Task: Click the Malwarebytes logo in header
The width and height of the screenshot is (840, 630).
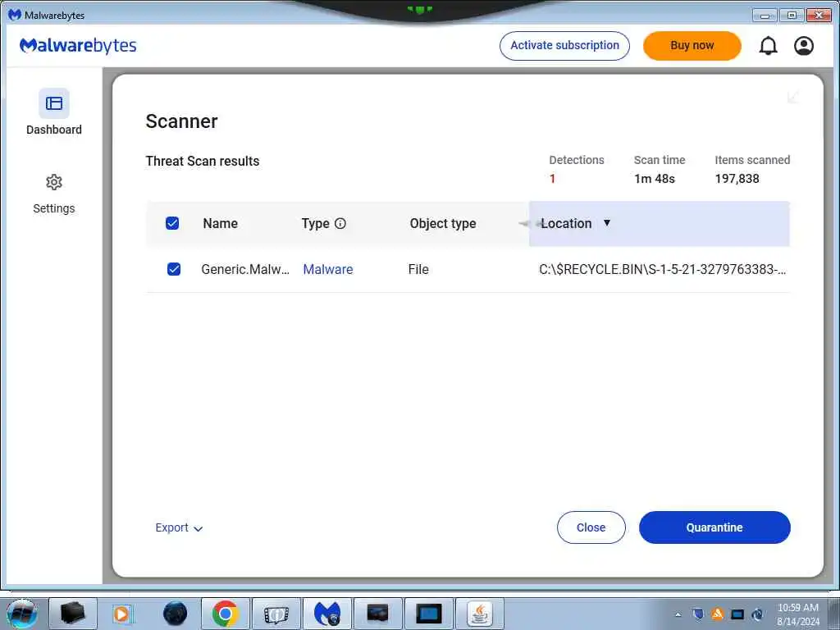Action: pos(78,46)
